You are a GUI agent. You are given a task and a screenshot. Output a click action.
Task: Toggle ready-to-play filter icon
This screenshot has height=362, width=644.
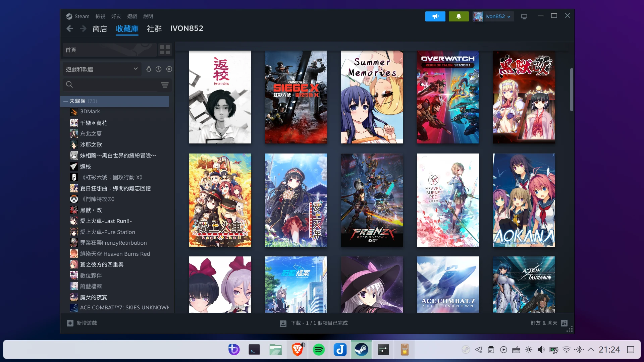(x=169, y=69)
